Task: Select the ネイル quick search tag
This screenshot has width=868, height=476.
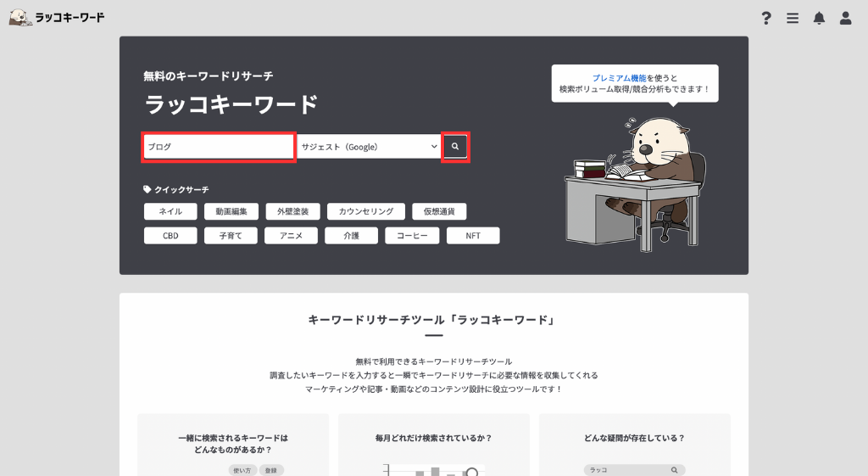Action: pyautogui.click(x=170, y=211)
